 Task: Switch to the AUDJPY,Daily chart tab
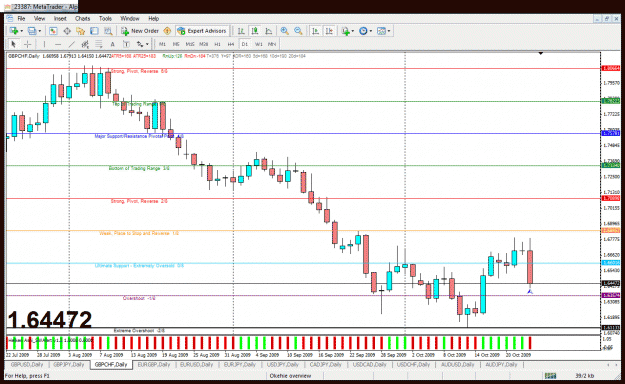501,364
